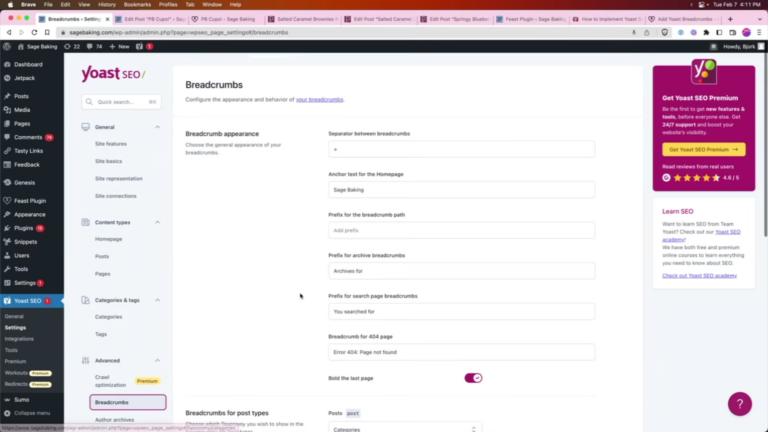Collapse the Content types section chevron
Viewport: 768px width, 432px height.
coord(158,222)
